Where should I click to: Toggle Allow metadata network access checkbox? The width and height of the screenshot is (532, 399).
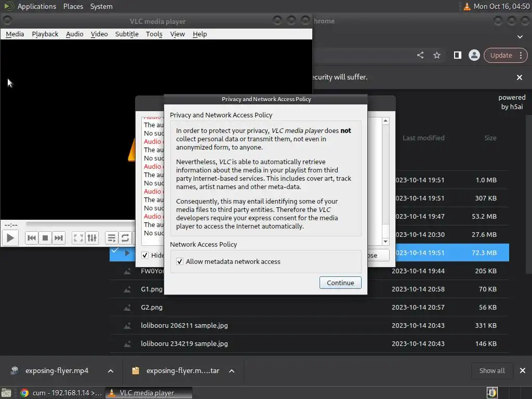coord(180,262)
